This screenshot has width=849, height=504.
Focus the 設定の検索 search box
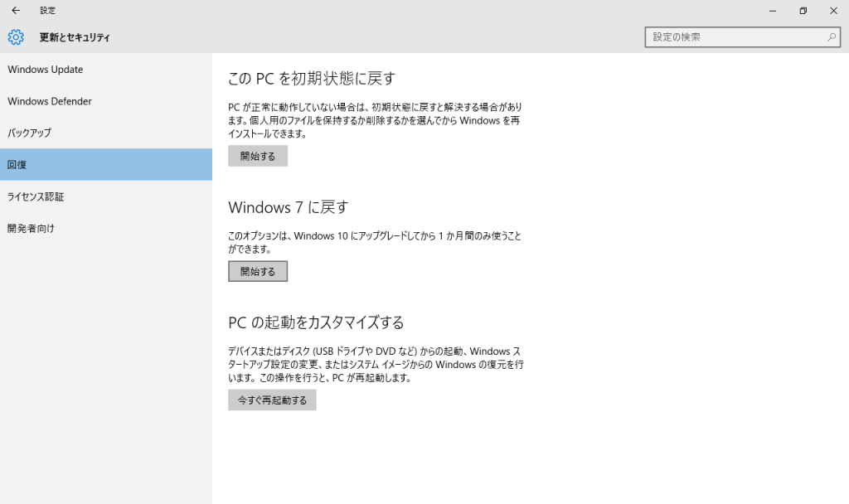pos(742,36)
